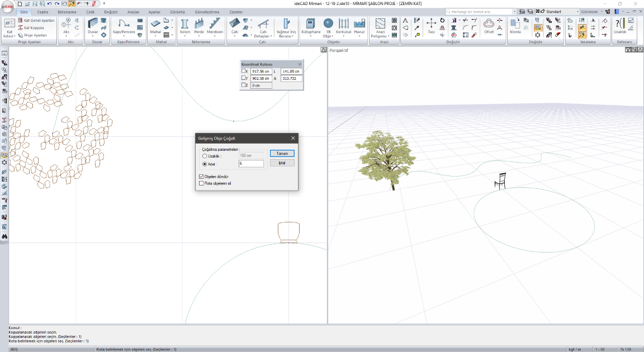This screenshot has height=352, width=644.
Task: Switch to the Cephe ribbon tab
Action: (x=43, y=12)
